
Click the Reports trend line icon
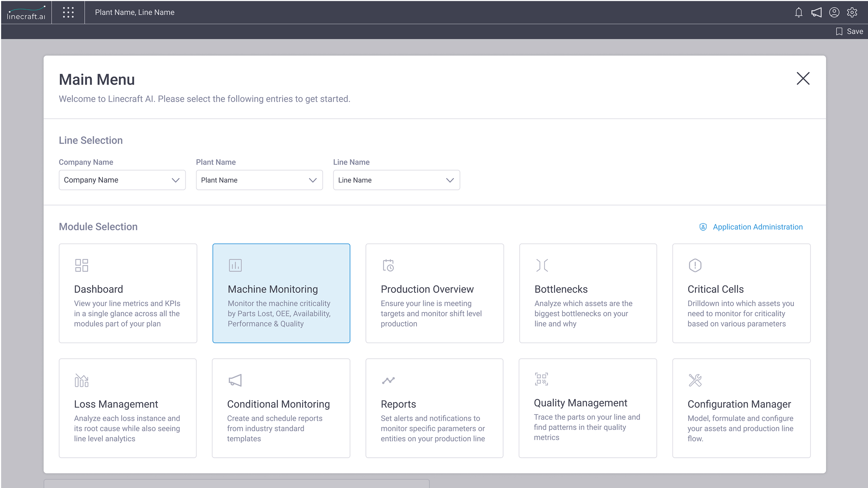pyautogui.click(x=388, y=380)
